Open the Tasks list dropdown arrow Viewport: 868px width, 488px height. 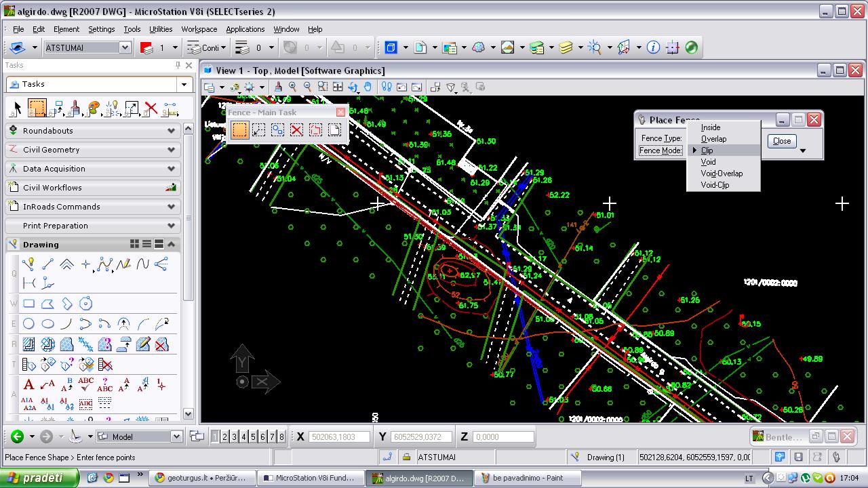coord(184,85)
